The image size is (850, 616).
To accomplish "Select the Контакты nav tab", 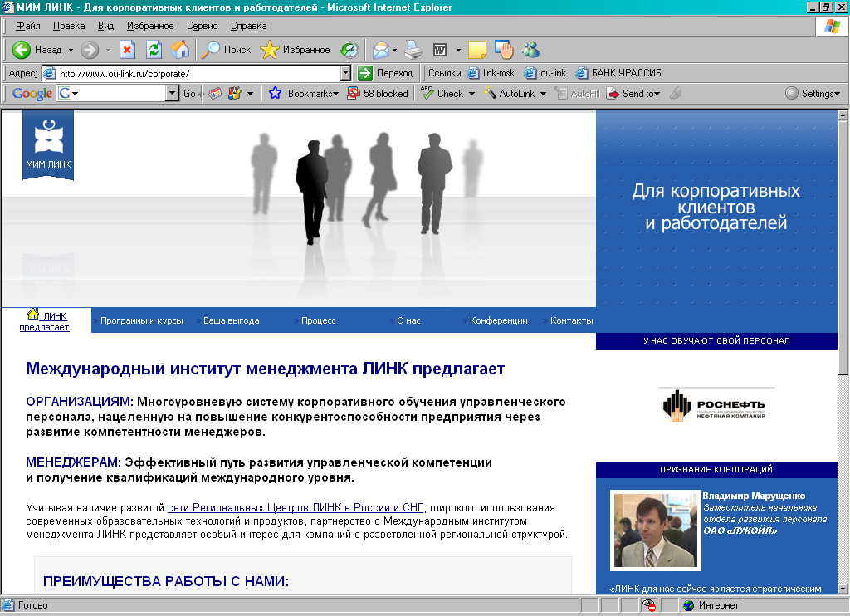I will (x=571, y=320).
